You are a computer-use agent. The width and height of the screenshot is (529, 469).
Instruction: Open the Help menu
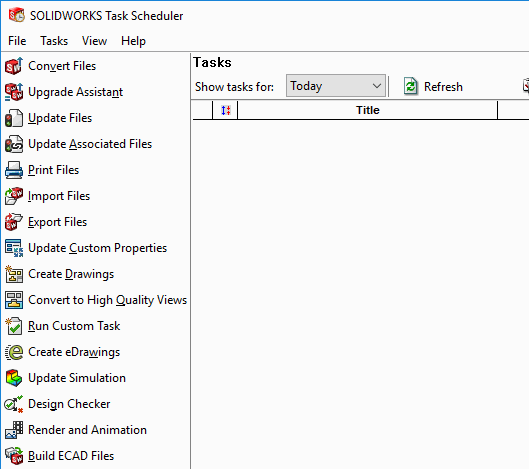(x=134, y=41)
